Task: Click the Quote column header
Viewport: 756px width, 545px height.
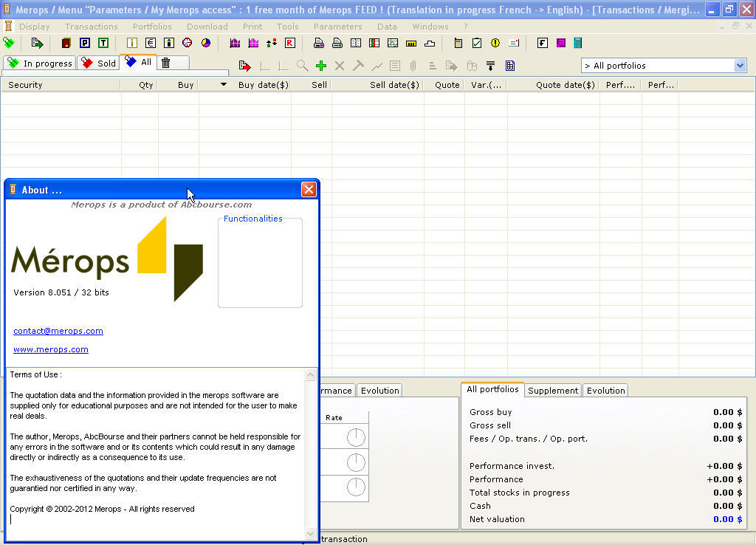Action: [444, 85]
